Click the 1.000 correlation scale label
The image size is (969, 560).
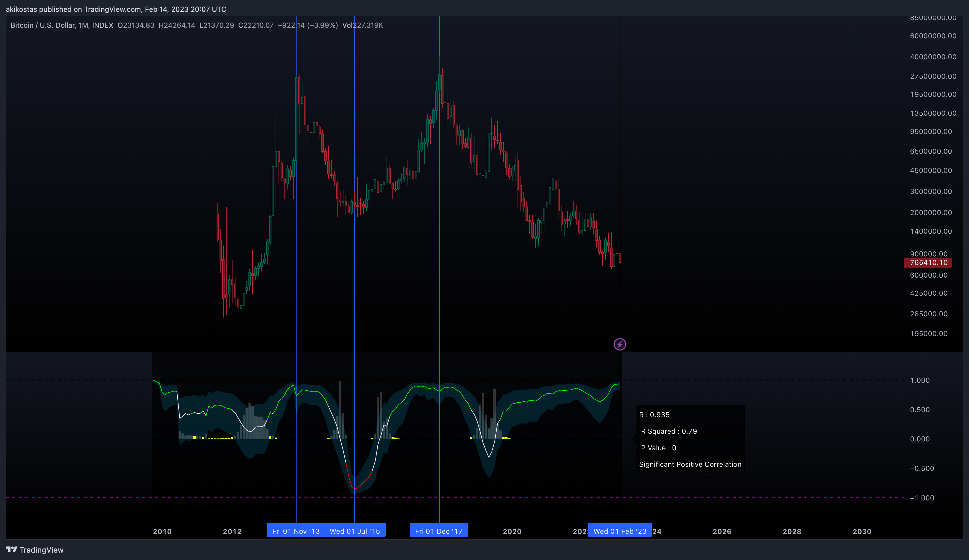tap(920, 380)
